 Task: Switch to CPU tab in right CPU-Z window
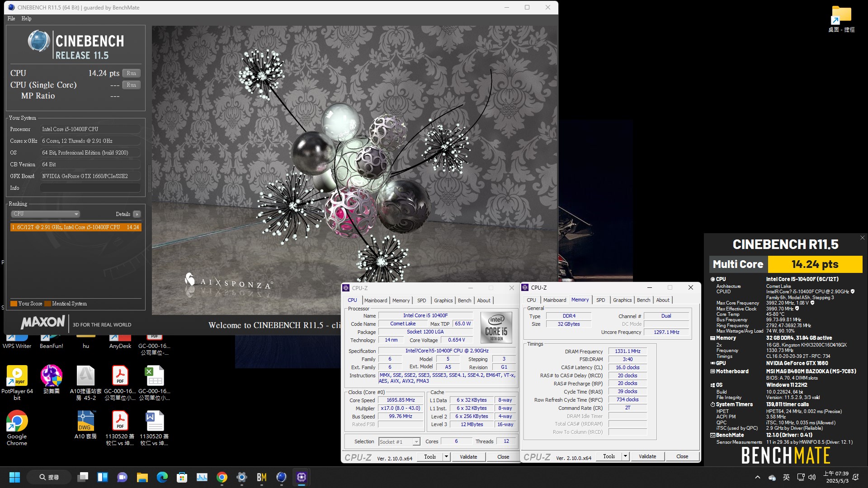(x=531, y=300)
